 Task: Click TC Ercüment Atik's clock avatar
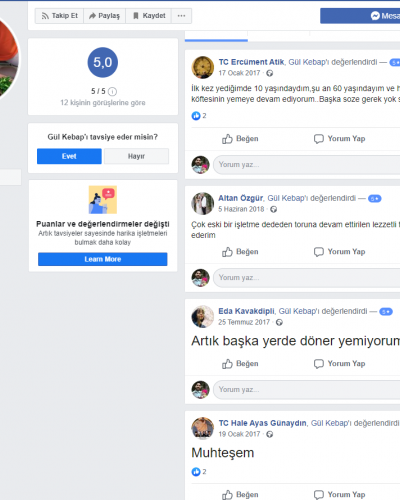203,67
